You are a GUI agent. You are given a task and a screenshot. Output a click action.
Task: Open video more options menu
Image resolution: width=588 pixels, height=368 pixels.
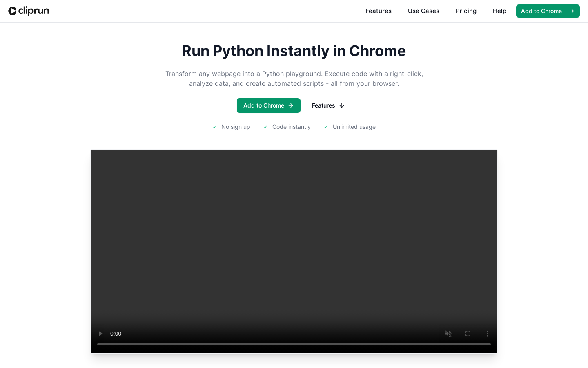point(487,334)
